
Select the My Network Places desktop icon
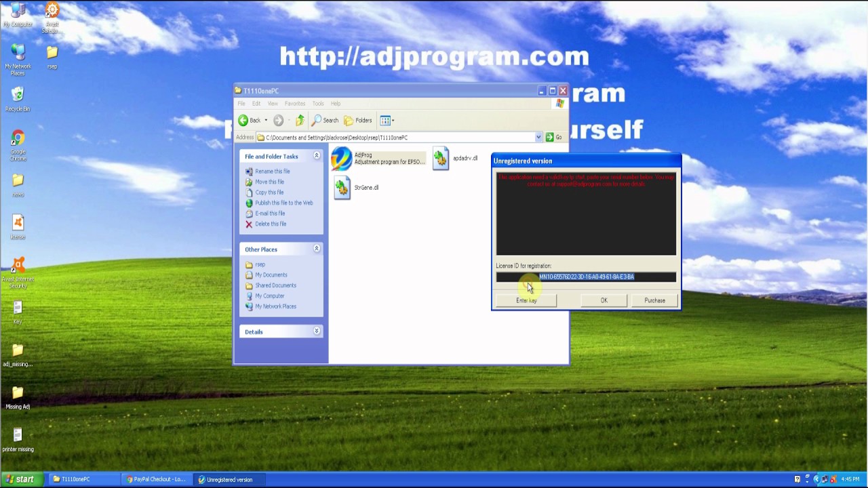(18, 60)
